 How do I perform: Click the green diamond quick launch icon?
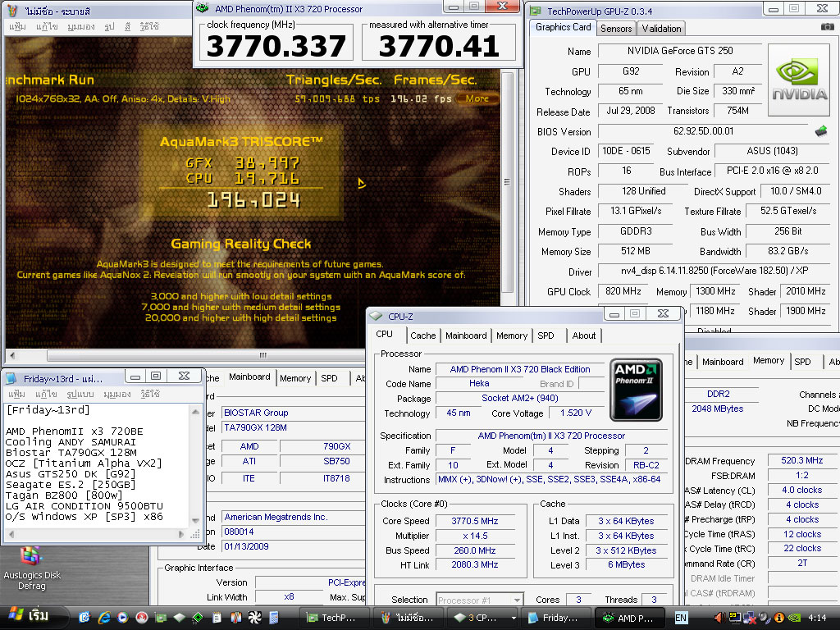[x=198, y=618]
